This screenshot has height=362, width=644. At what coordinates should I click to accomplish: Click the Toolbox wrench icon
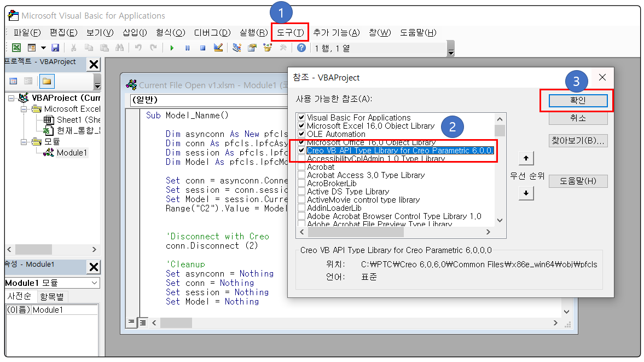pos(283,48)
